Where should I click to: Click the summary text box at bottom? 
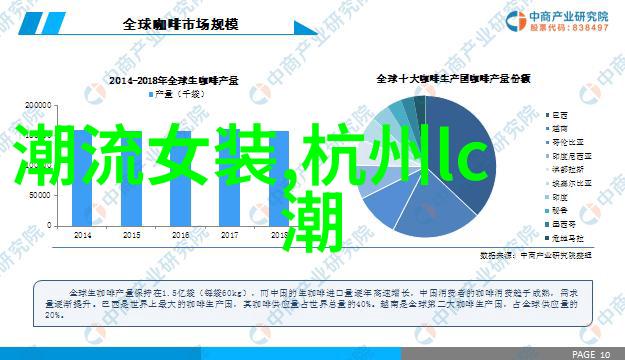[x=313, y=304]
